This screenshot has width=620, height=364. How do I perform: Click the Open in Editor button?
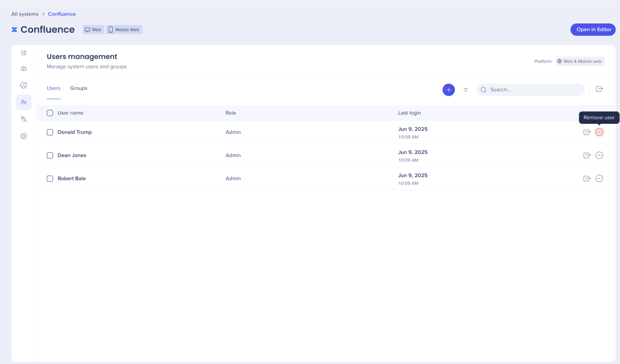(x=594, y=30)
